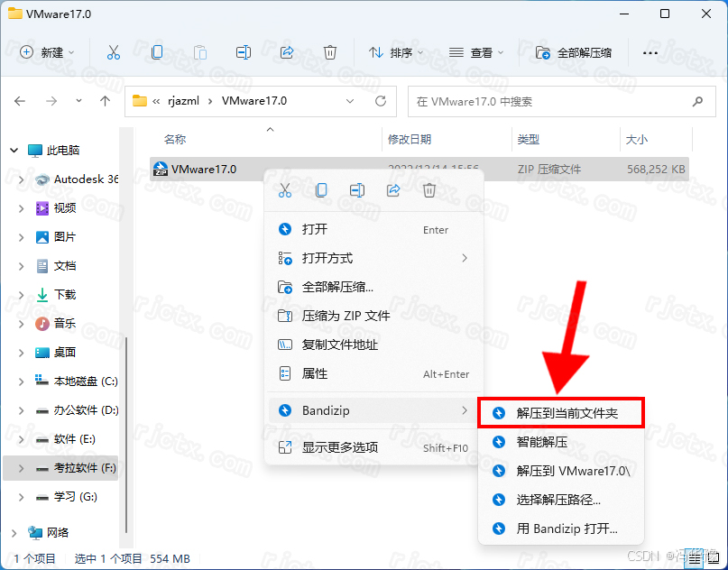
Task: Click 全部解压缩 in the top toolbar
Action: click(574, 52)
